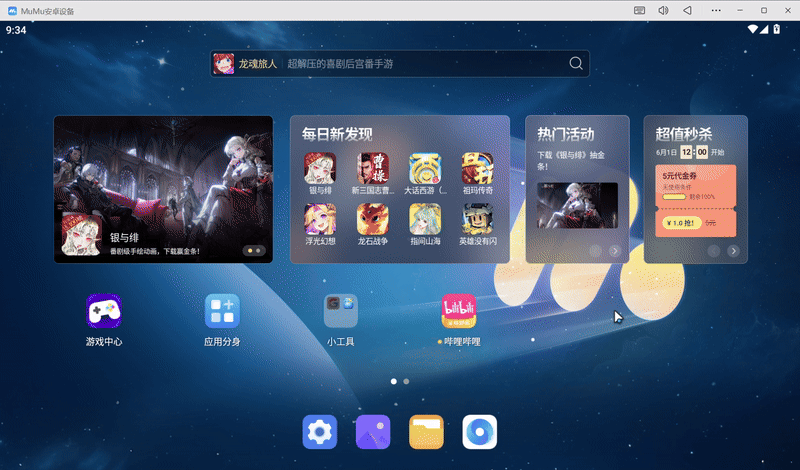Click the volume speaker icon in title bar
The width and height of the screenshot is (800, 470).
[x=663, y=10]
